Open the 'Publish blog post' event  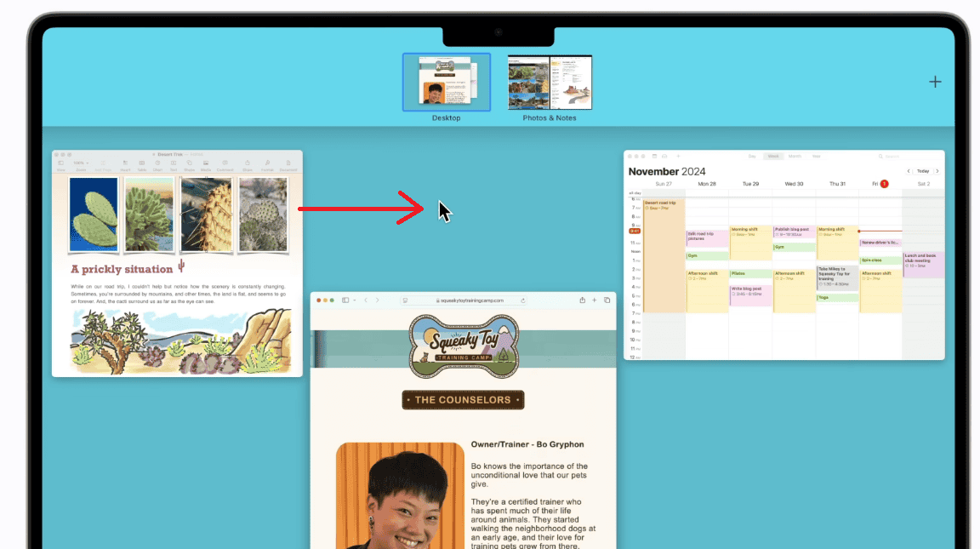(794, 232)
